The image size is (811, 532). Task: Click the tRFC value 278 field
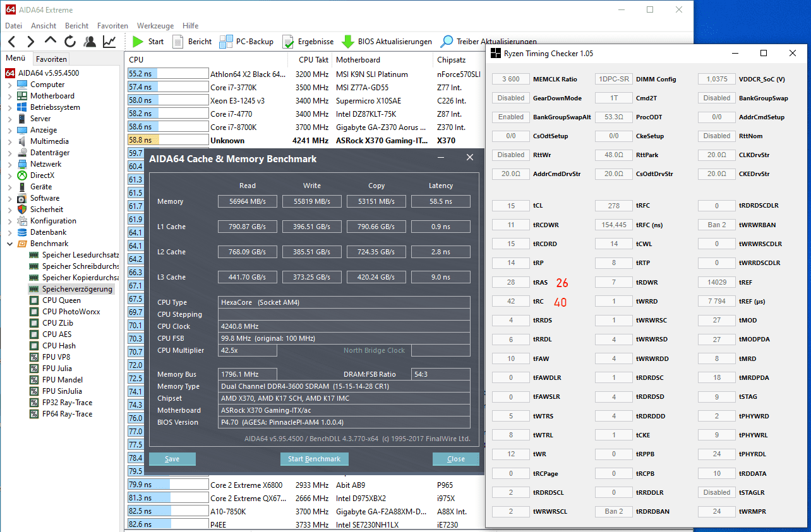pos(613,206)
